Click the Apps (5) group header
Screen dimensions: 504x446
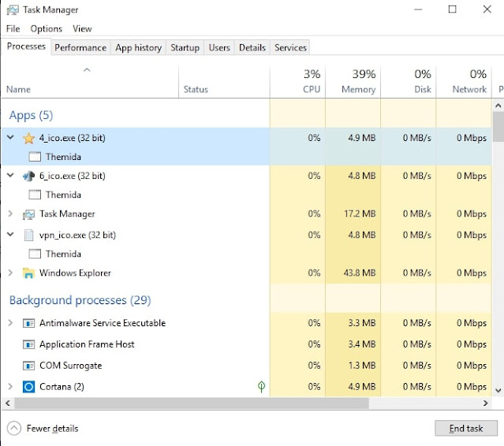point(32,115)
